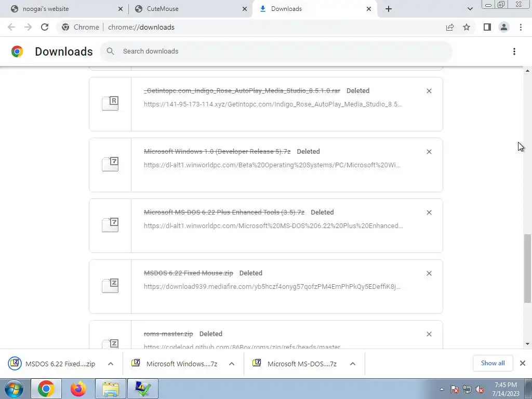Remove roms-master.zip entry from list
Viewport: 532px width, 399px height.
tap(429, 334)
